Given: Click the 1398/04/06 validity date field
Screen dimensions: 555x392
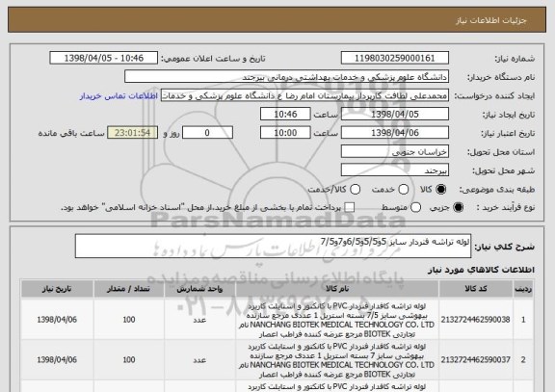Looking at the screenshot, I should [395, 133].
